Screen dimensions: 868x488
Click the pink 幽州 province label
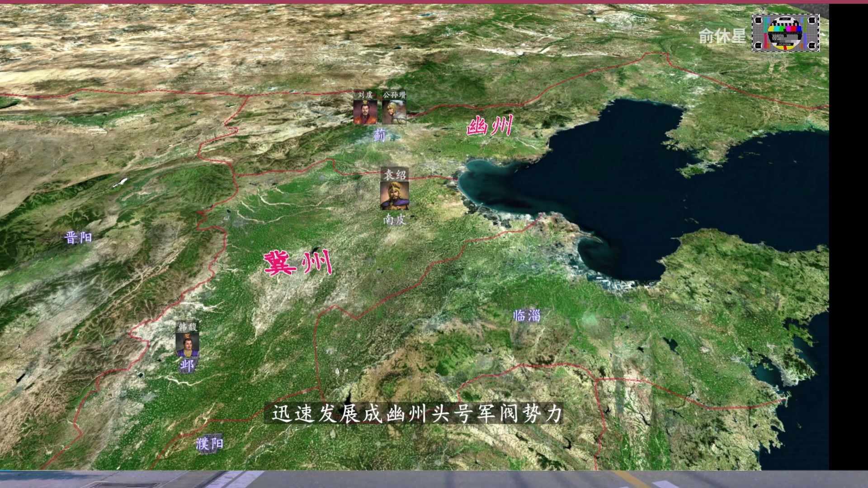[490, 125]
